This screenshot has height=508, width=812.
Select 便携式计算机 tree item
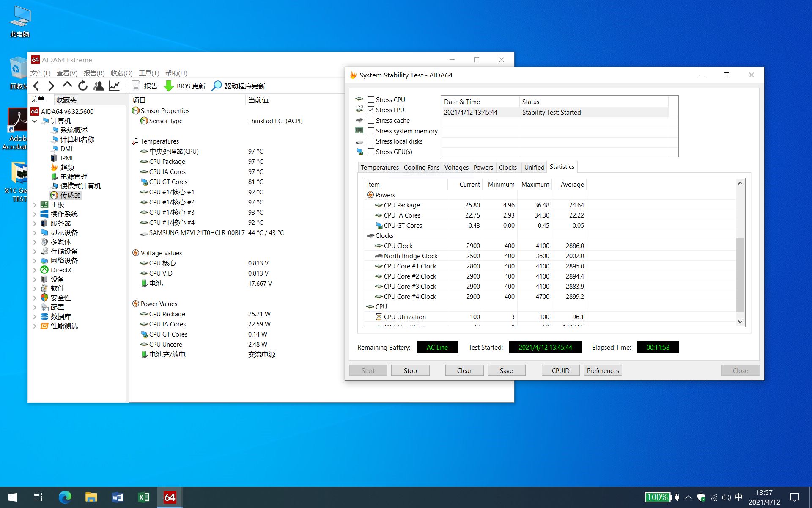[x=76, y=186]
